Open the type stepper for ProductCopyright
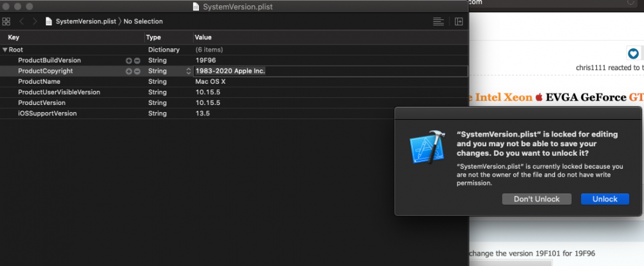Viewport: 644px width, 266px height. tap(189, 71)
